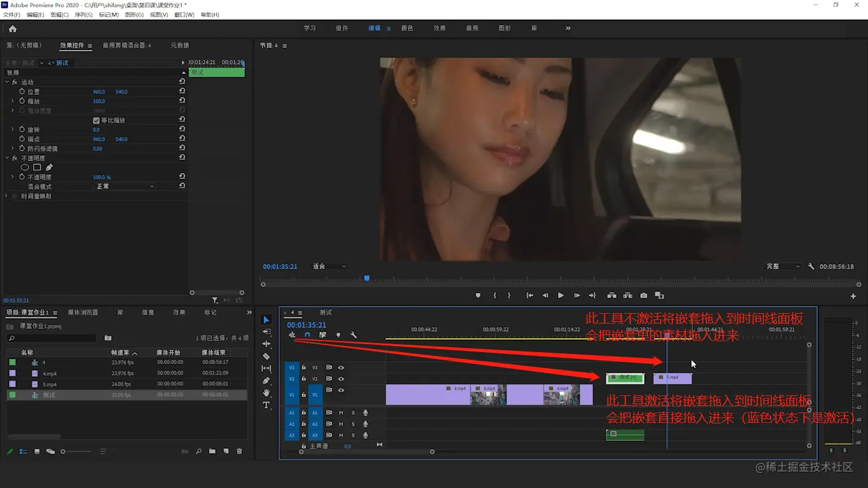868x488 pixels.
Task: Click Add Marker in program monitor
Action: point(478,295)
